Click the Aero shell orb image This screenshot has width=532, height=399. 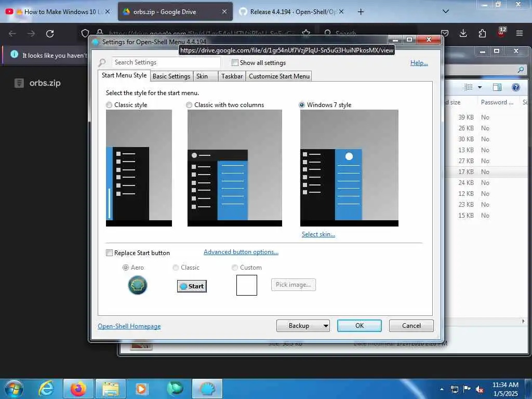click(137, 285)
